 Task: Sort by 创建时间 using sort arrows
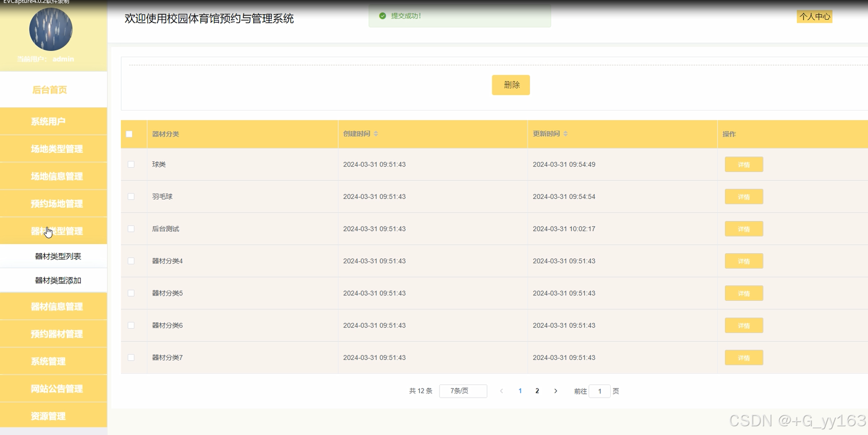pos(376,134)
